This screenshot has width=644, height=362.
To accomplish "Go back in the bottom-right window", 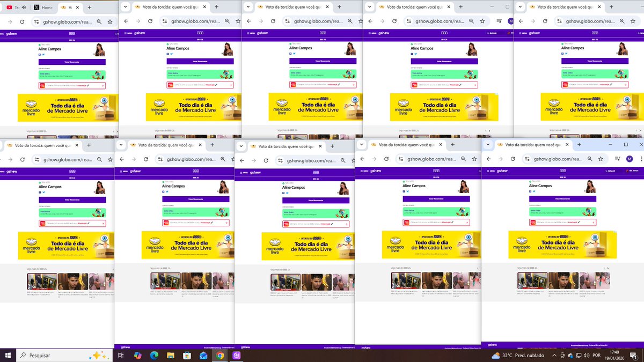I will (x=489, y=159).
